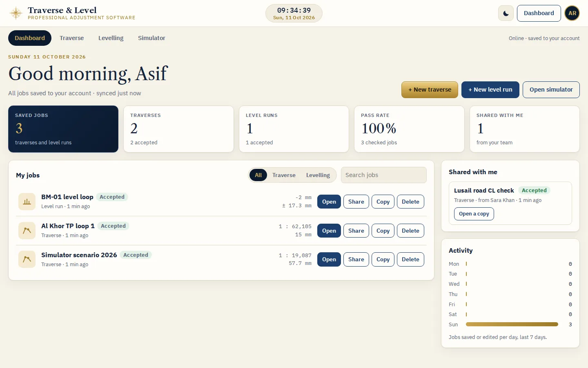Open the Al Khor TP loop 1 job

[x=329, y=231]
